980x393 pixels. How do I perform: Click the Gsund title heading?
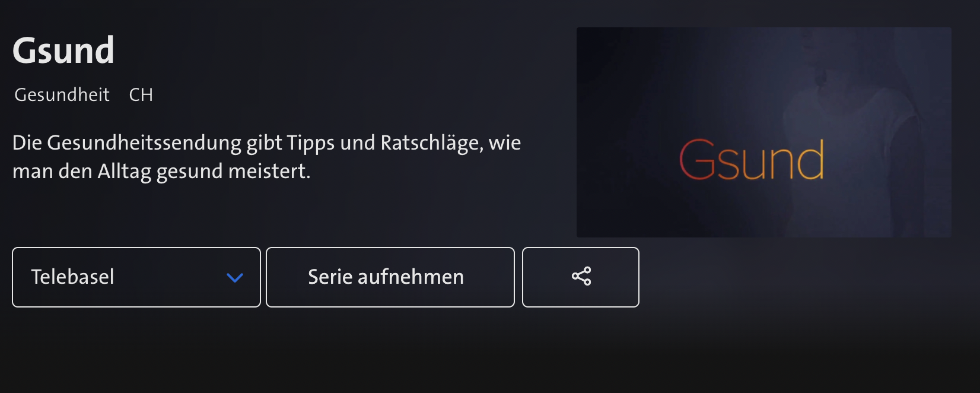coord(63,50)
